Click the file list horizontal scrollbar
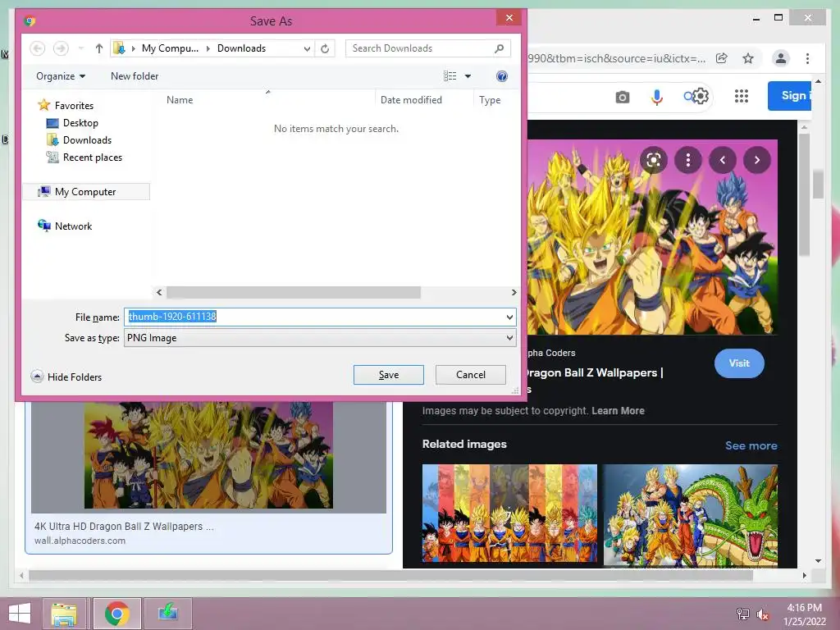Image resolution: width=840 pixels, height=630 pixels. tap(293, 293)
